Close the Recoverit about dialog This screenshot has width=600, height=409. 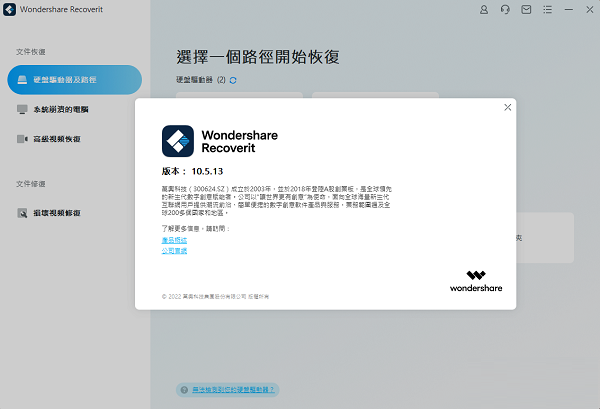[x=507, y=108]
